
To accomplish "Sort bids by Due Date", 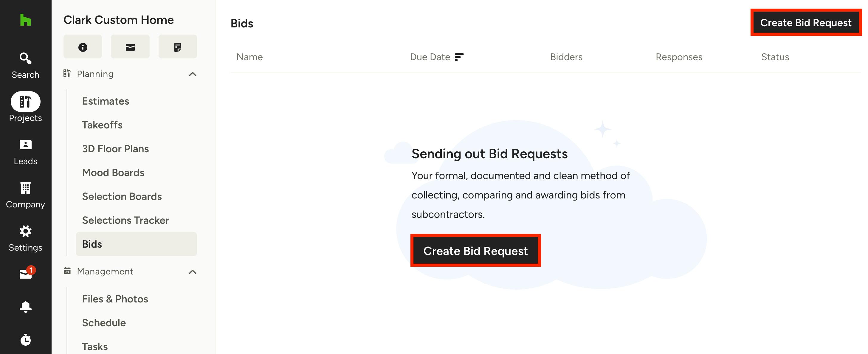I will (437, 57).
